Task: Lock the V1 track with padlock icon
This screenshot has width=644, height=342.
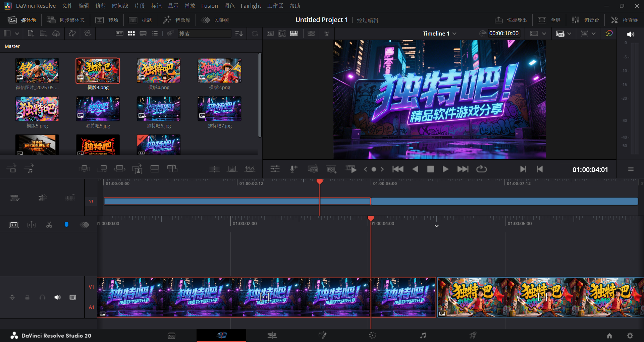Action: point(27,297)
